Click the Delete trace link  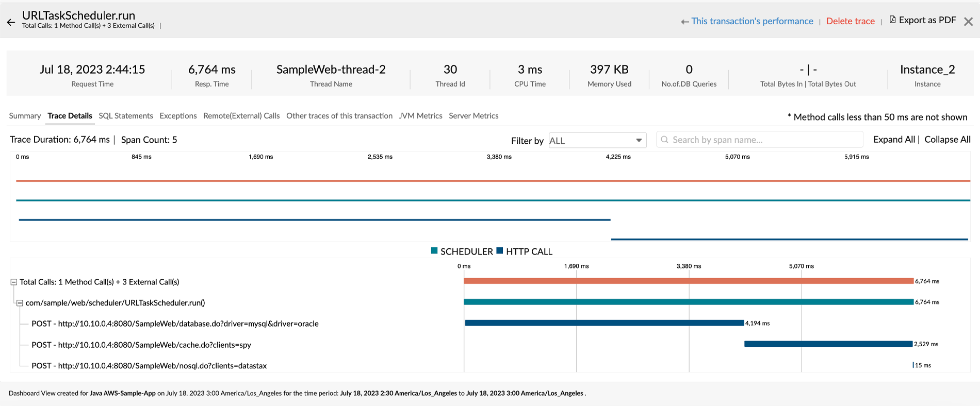pyautogui.click(x=850, y=21)
